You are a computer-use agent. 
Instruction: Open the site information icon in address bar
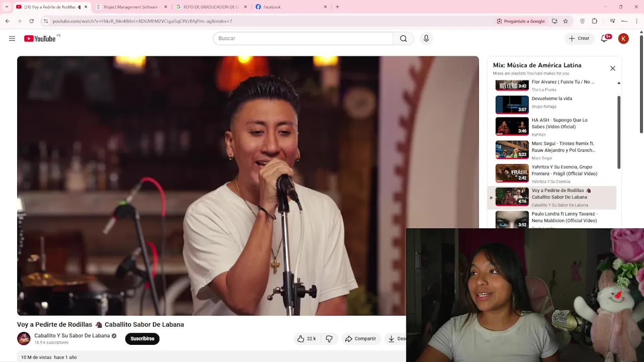[x=46, y=21]
